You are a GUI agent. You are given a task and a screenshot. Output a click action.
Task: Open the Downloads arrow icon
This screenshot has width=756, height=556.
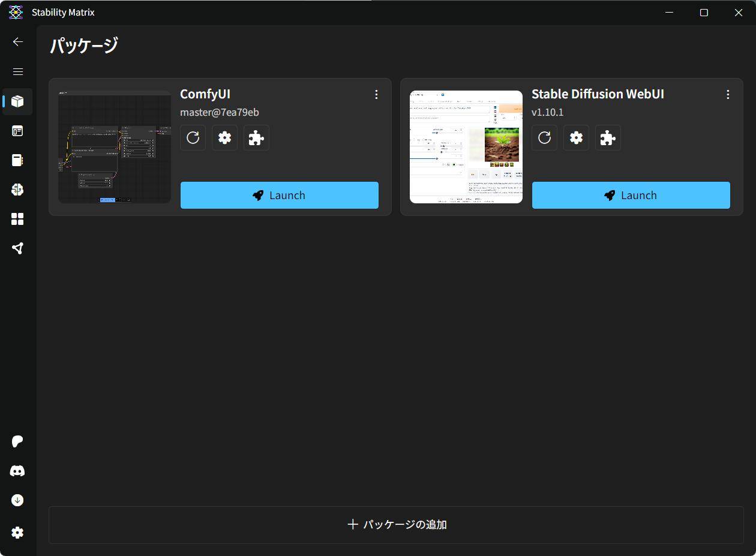tap(17, 500)
